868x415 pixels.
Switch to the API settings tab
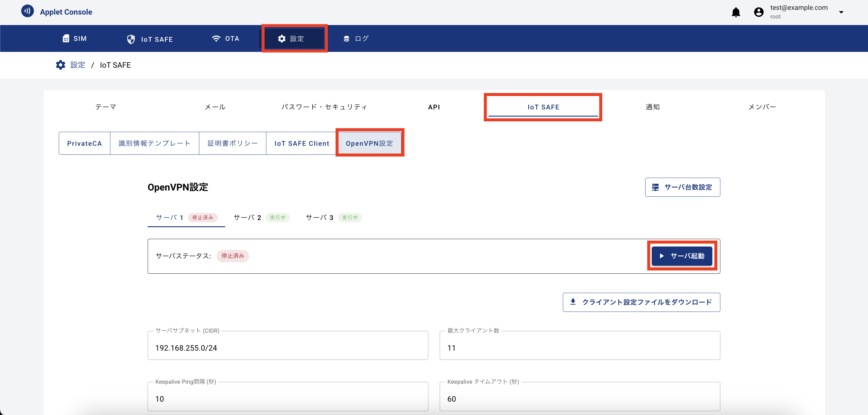click(x=434, y=107)
